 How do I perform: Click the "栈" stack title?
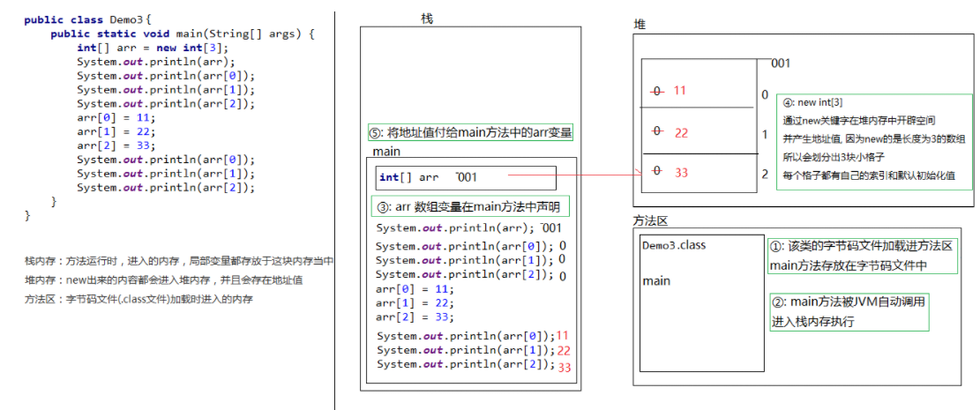pos(427,19)
